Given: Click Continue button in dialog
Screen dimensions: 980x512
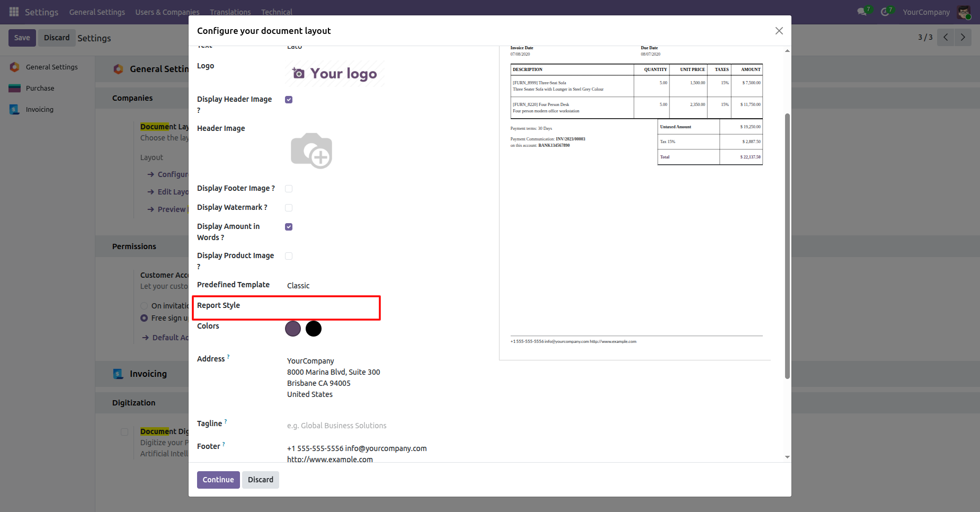Looking at the screenshot, I should pos(218,480).
